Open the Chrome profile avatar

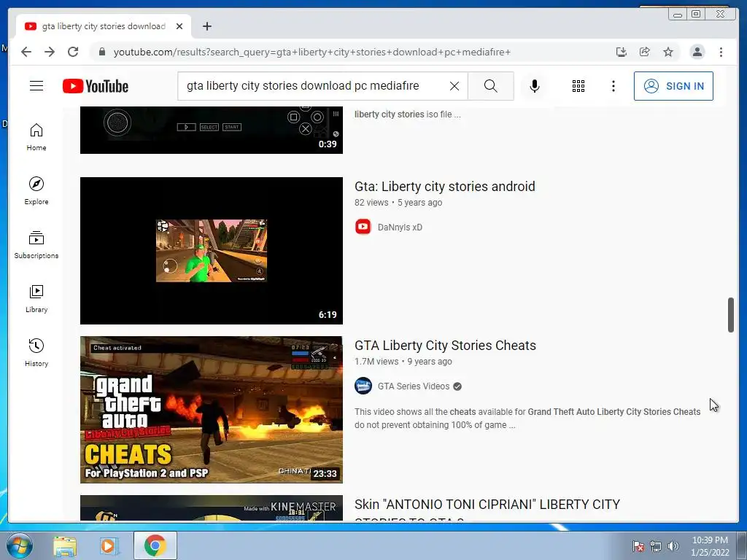click(x=697, y=52)
